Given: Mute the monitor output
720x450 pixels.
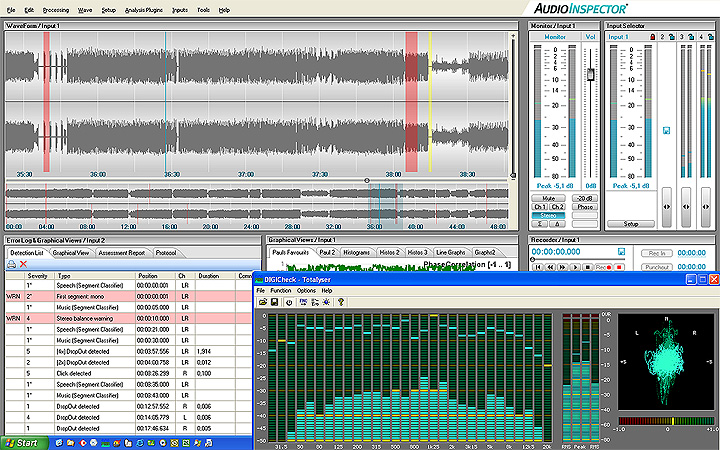Looking at the screenshot, I should [x=548, y=198].
